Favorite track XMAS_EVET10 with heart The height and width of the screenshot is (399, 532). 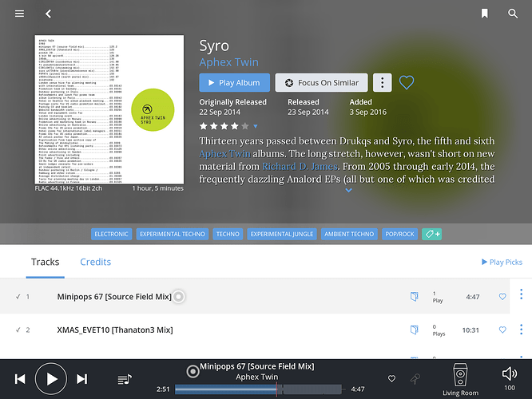pos(502,330)
